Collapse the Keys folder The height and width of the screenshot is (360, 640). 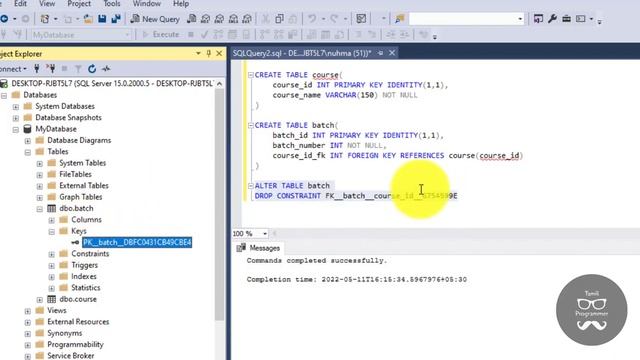click(x=51, y=231)
